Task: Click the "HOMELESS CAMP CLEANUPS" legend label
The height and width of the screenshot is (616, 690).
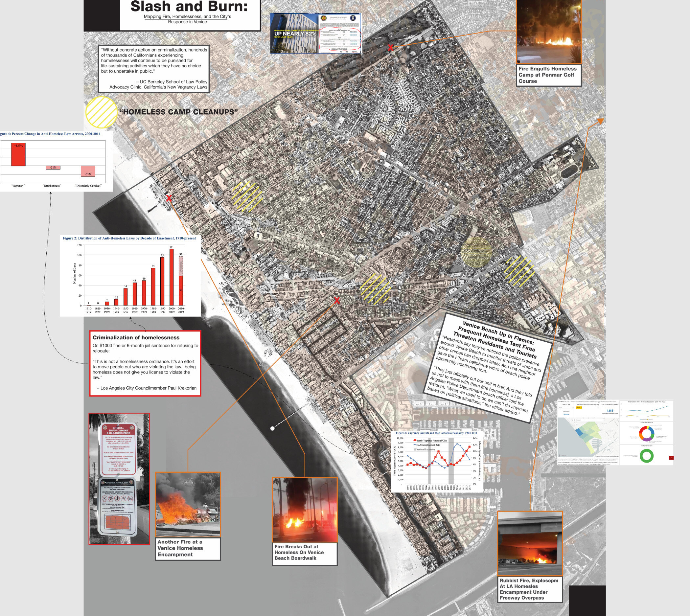Action: [178, 112]
